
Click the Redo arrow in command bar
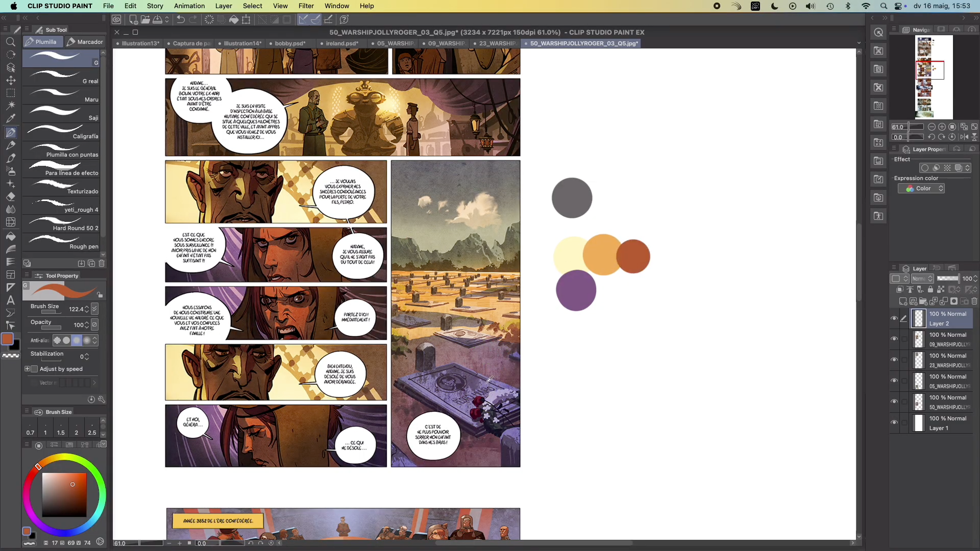193,19
